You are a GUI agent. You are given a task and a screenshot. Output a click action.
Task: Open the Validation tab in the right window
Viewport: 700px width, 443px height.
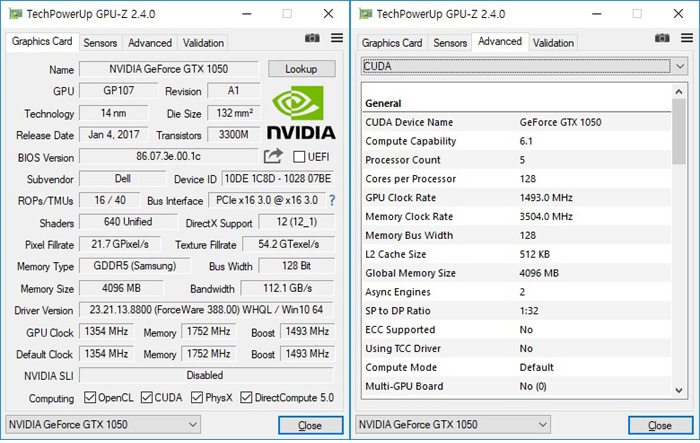click(x=553, y=43)
